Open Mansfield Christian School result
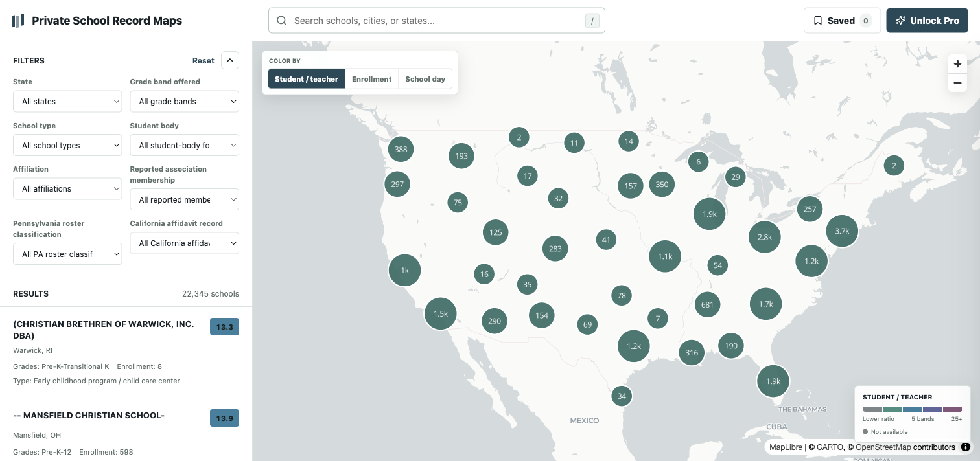Image resolution: width=980 pixels, height=461 pixels. [126, 430]
